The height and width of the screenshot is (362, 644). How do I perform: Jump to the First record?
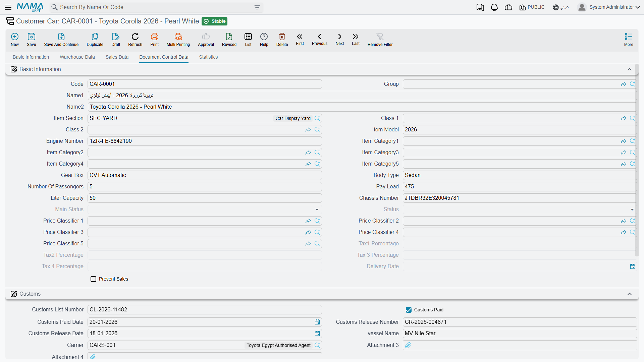(300, 39)
